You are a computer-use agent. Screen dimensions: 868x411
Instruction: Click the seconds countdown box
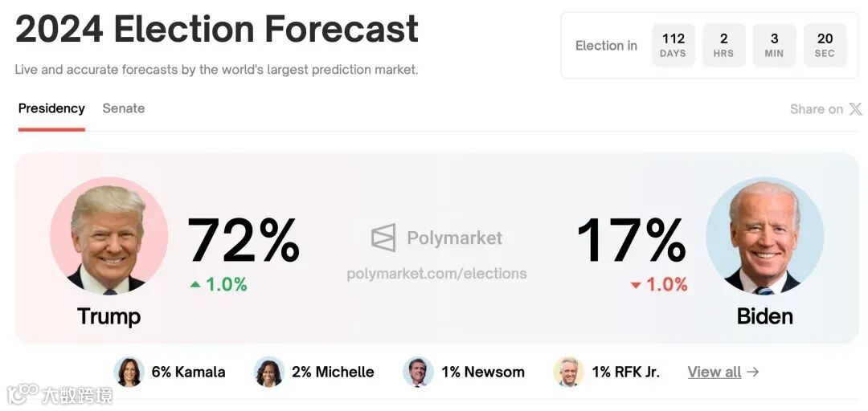[825, 45]
